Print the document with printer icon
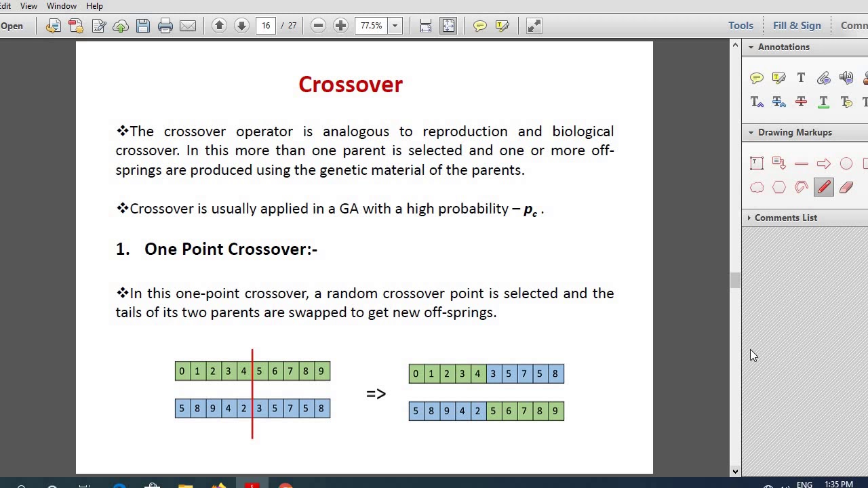 pos(165,26)
